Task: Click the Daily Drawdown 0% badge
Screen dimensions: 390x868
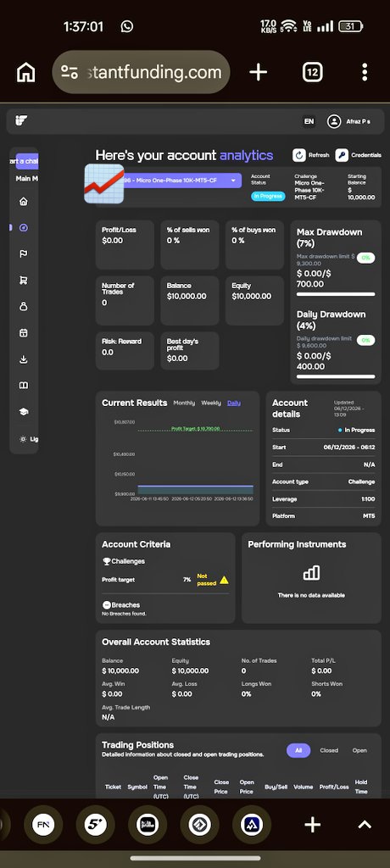Action: pyautogui.click(x=365, y=340)
